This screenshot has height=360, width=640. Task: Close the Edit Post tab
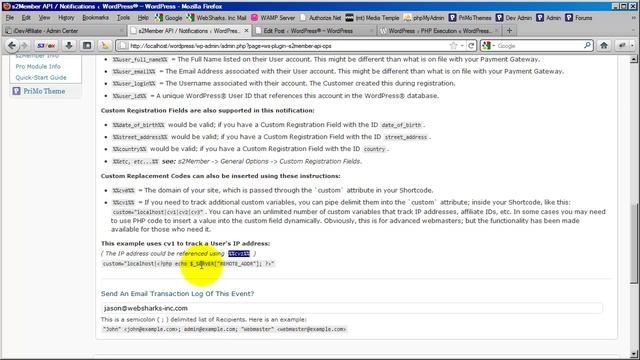371,31
